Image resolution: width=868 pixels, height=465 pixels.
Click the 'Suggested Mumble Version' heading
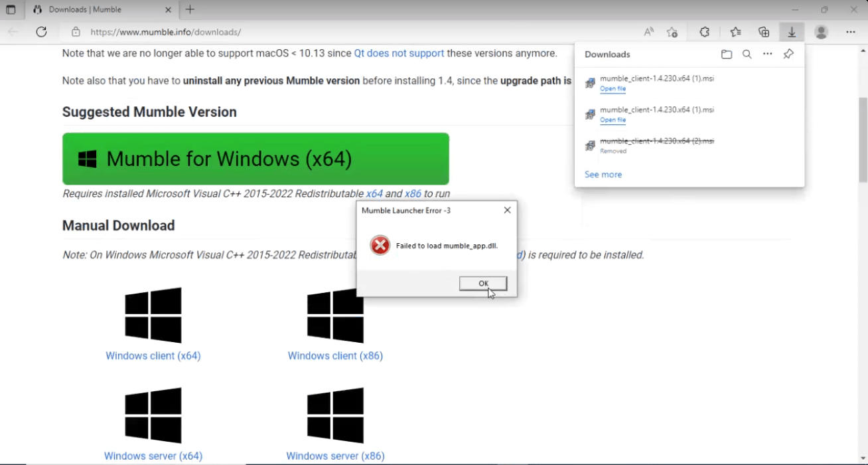tap(149, 112)
